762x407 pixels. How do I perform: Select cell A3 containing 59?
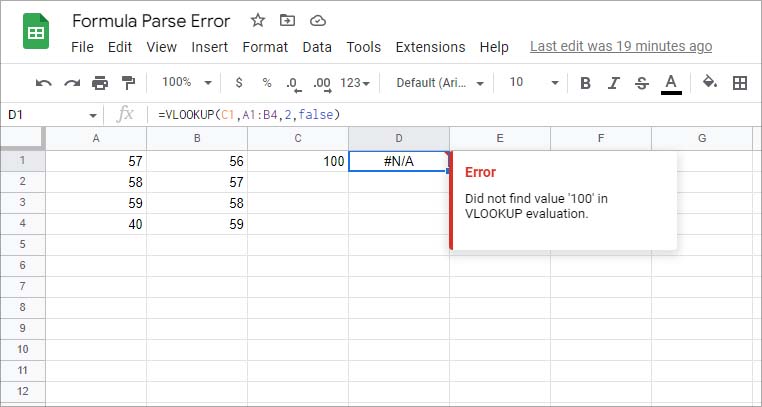96,203
